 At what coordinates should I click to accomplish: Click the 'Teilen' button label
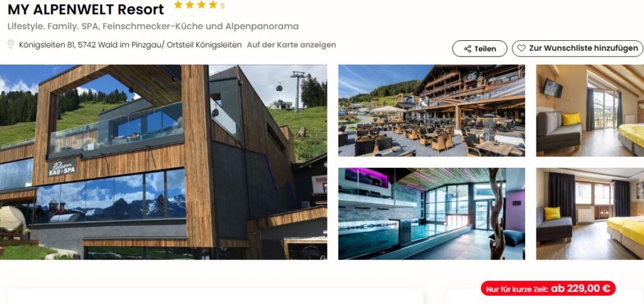pyautogui.click(x=485, y=49)
